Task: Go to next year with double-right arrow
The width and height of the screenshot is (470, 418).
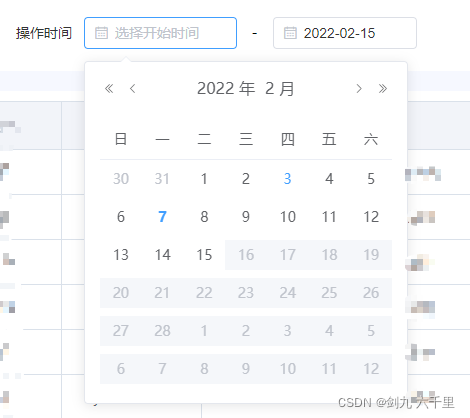Action: (383, 89)
